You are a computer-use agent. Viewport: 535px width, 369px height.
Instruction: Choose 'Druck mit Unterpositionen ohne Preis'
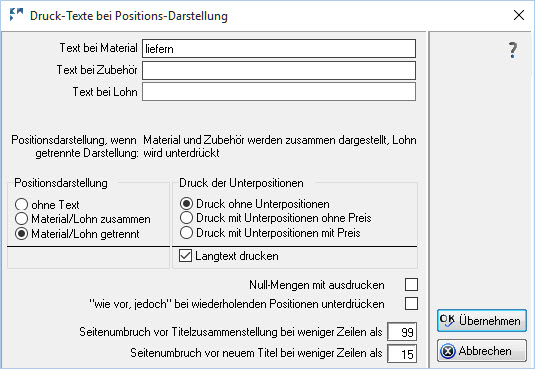tap(186, 218)
